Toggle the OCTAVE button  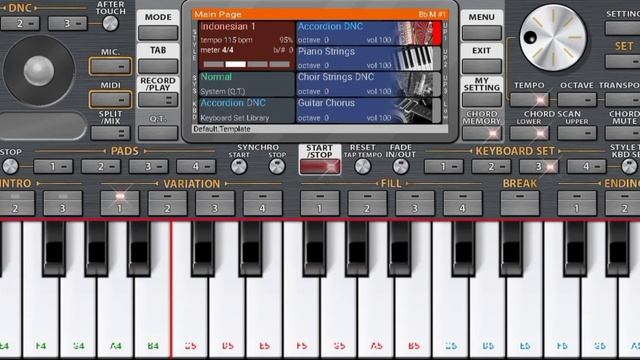577,100
